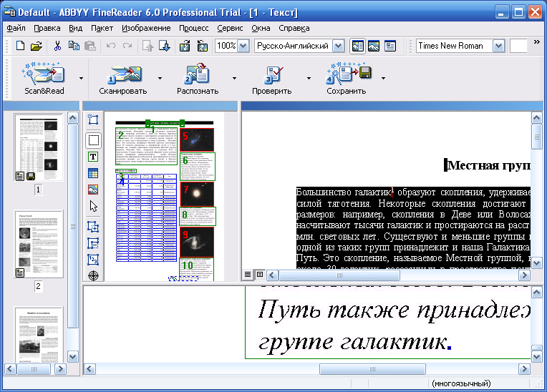The image size is (547, 392).
Task: Open the Пакет menu
Action: 102,28
